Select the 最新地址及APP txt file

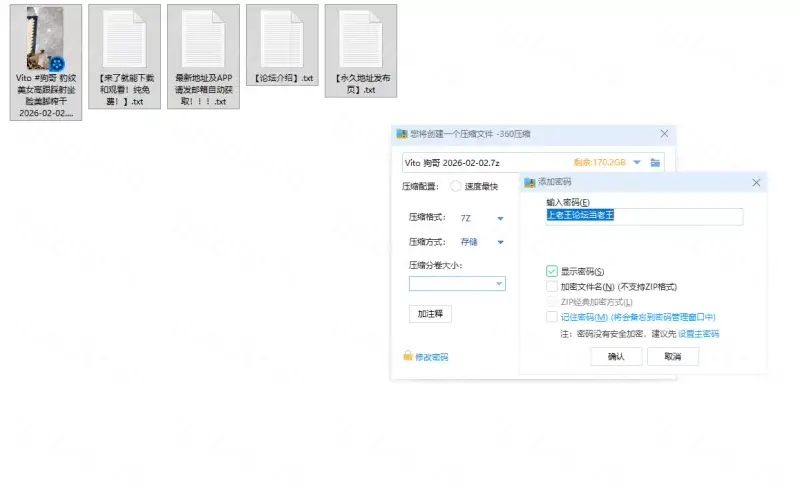[x=203, y=57]
